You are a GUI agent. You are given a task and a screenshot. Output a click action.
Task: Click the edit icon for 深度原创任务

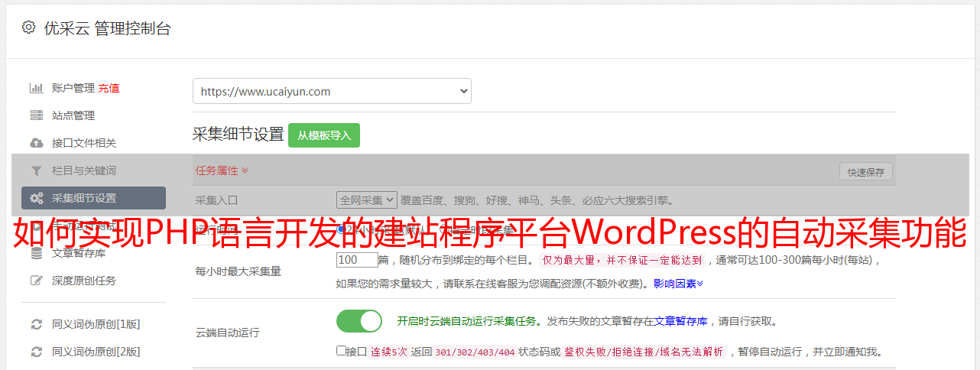[36, 281]
